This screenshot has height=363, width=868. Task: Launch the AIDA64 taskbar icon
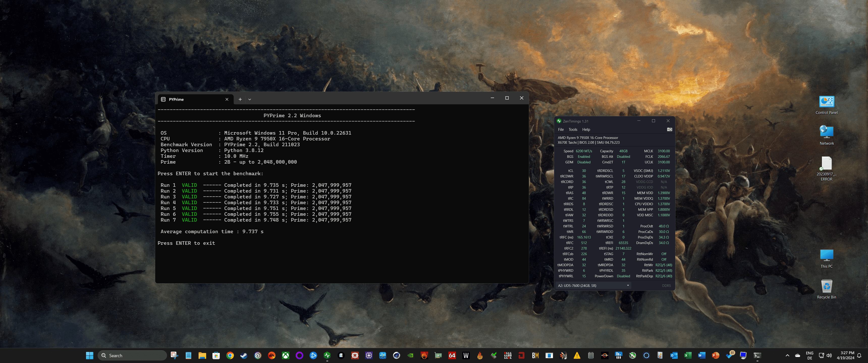point(452,355)
